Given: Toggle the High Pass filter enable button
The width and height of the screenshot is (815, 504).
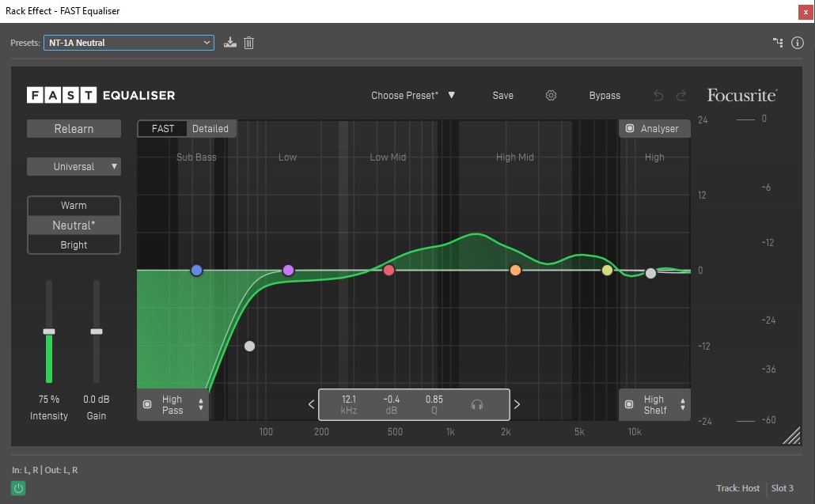Looking at the screenshot, I should tap(147, 404).
